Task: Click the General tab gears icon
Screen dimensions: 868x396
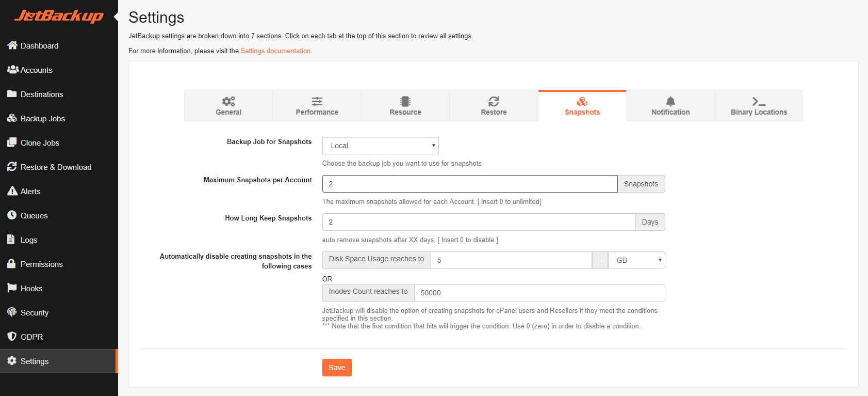Action: point(228,101)
